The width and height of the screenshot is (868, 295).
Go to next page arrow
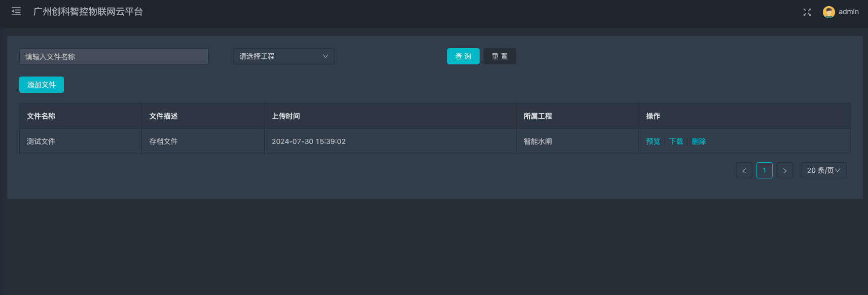coord(784,170)
